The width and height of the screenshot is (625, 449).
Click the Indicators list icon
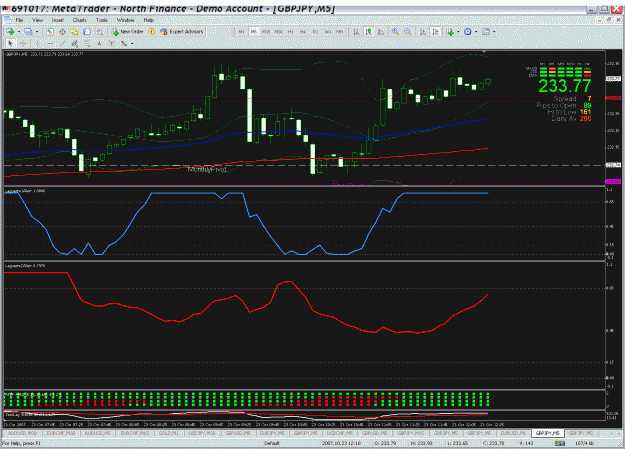[x=450, y=32]
